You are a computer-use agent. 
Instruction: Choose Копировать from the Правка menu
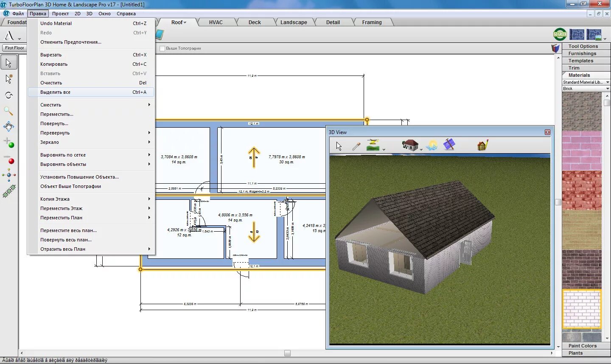[x=91, y=64]
